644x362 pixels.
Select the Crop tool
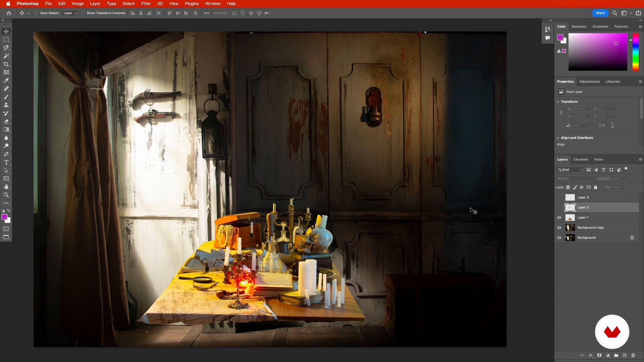click(6, 64)
